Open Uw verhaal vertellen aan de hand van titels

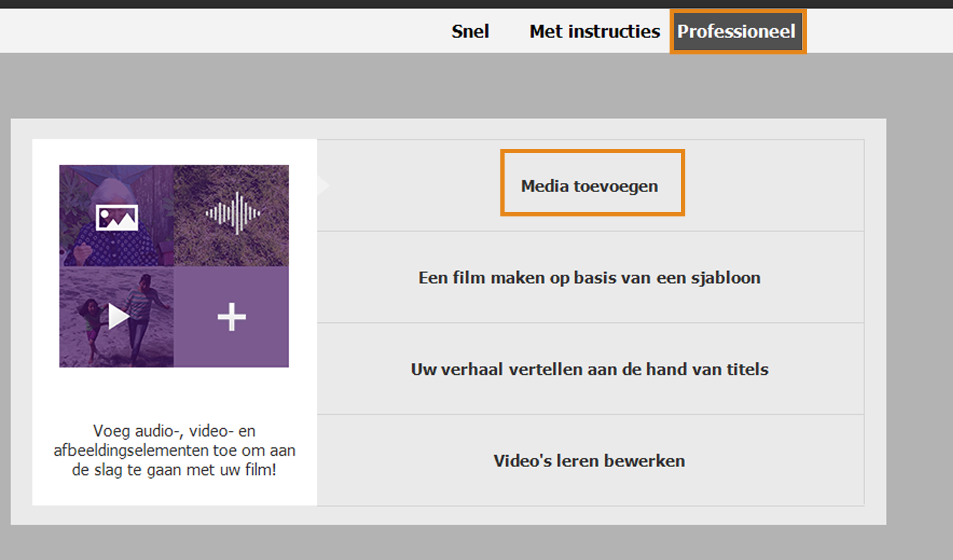click(589, 369)
